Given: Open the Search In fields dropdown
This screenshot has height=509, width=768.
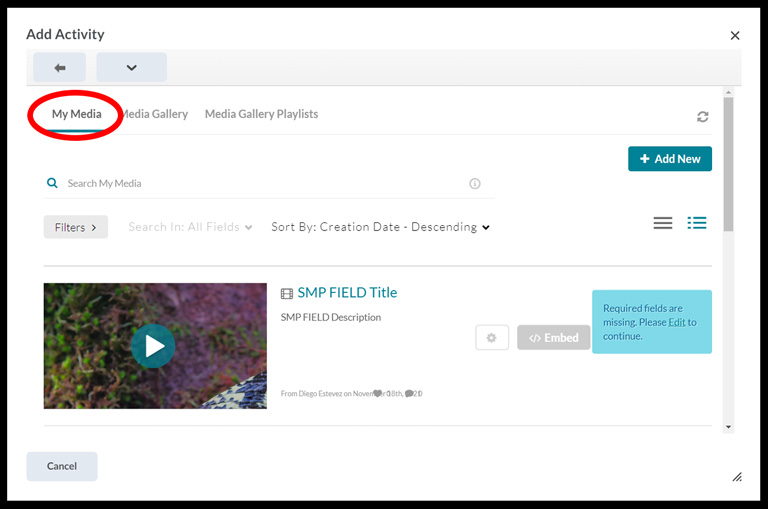Looking at the screenshot, I should [x=190, y=227].
